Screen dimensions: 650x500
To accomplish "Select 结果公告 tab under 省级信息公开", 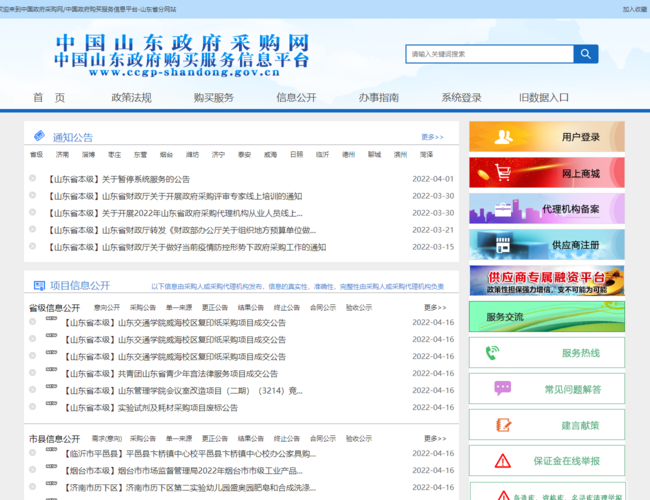I will (251, 307).
